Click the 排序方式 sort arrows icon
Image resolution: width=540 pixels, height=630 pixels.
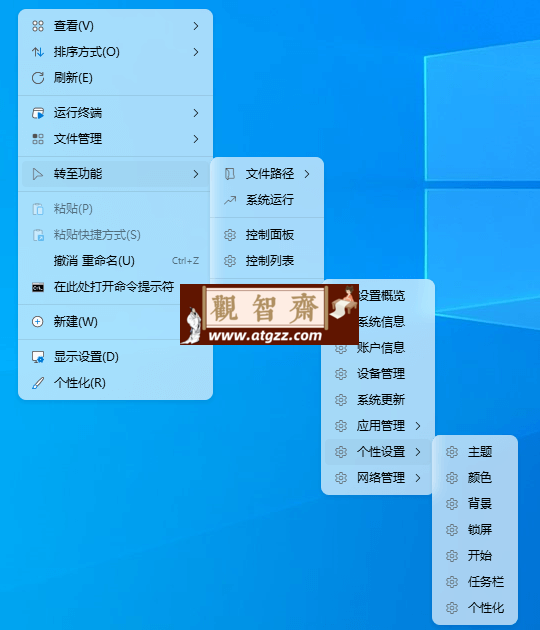tap(38, 52)
